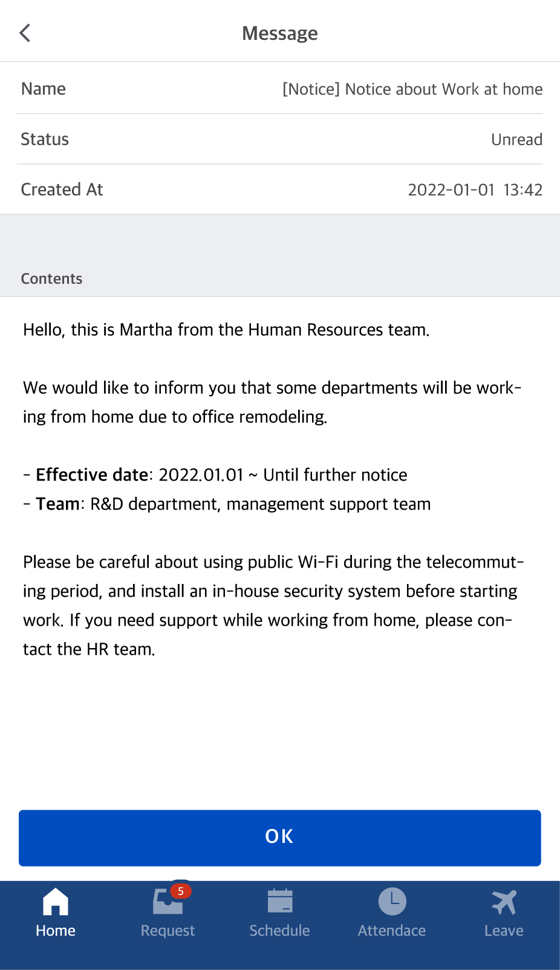Image resolution: width=560 pixels, height=970 pixels.
Task: Tap the Contents section header
Action: (x=51, y=278)
